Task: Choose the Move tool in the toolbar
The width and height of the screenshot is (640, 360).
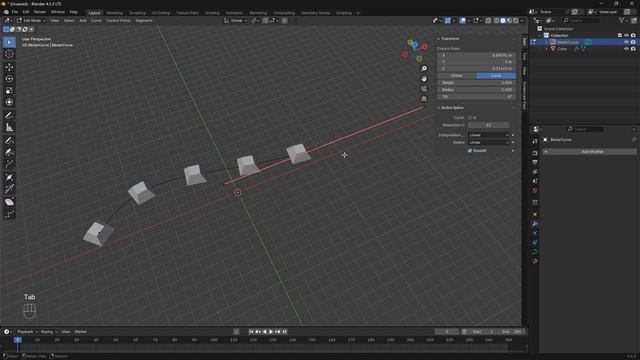Action: pyautogui.click(x=9, y=67)
